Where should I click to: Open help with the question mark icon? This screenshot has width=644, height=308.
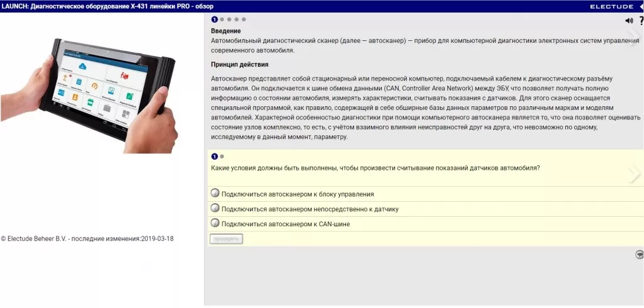[641, 21]
